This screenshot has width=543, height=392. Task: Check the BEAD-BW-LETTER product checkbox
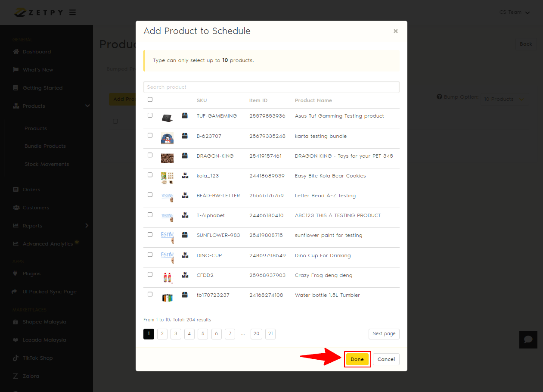point(150,195)
